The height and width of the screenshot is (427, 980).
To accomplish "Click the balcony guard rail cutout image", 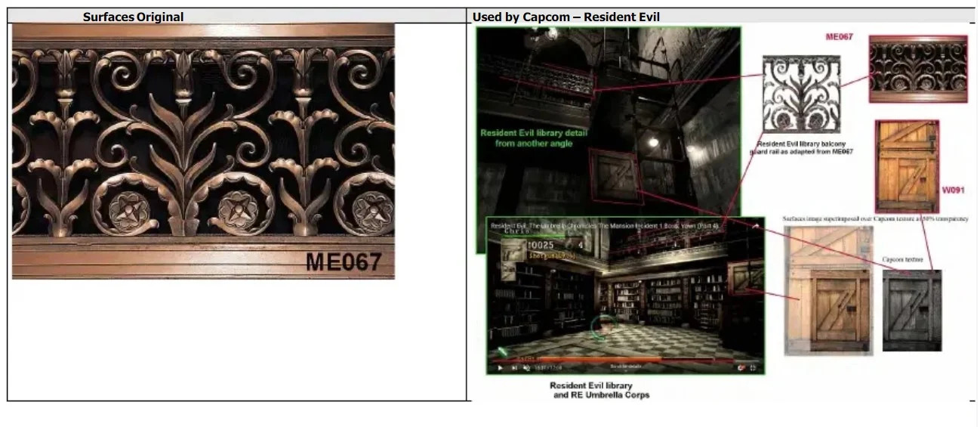I will coord(801,94).
